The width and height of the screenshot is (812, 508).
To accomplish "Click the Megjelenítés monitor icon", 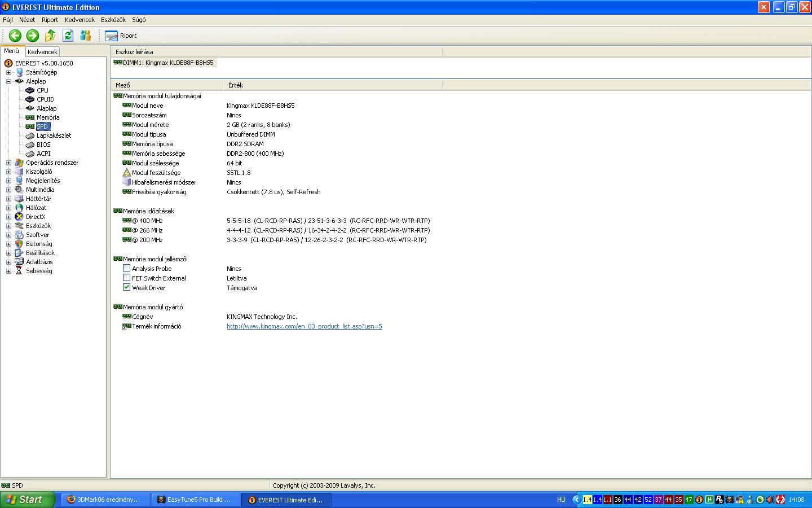I will (19, 181).
